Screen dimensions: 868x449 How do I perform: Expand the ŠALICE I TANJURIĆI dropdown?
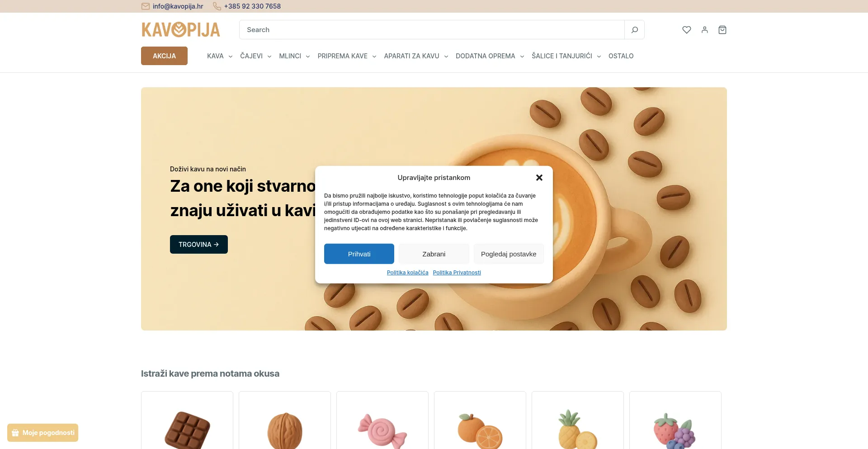pos(566,56)
